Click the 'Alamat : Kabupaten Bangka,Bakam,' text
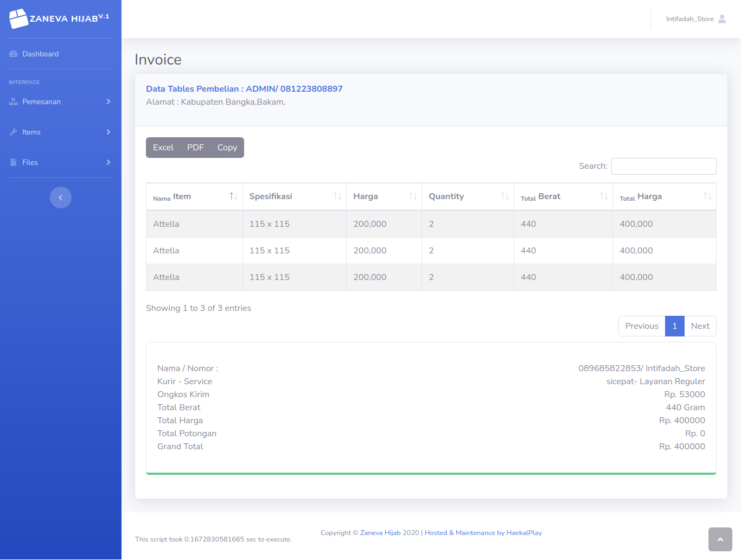The image size is (741, 560). (x=215, y=102)
